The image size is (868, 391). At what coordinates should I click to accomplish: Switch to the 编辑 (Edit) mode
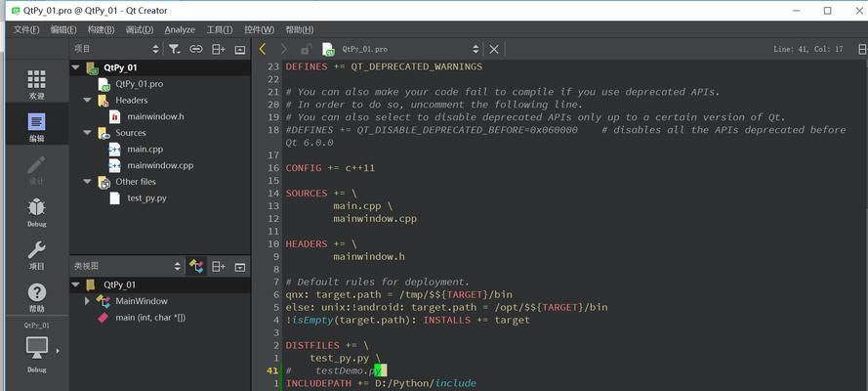[x=36, y=127]
